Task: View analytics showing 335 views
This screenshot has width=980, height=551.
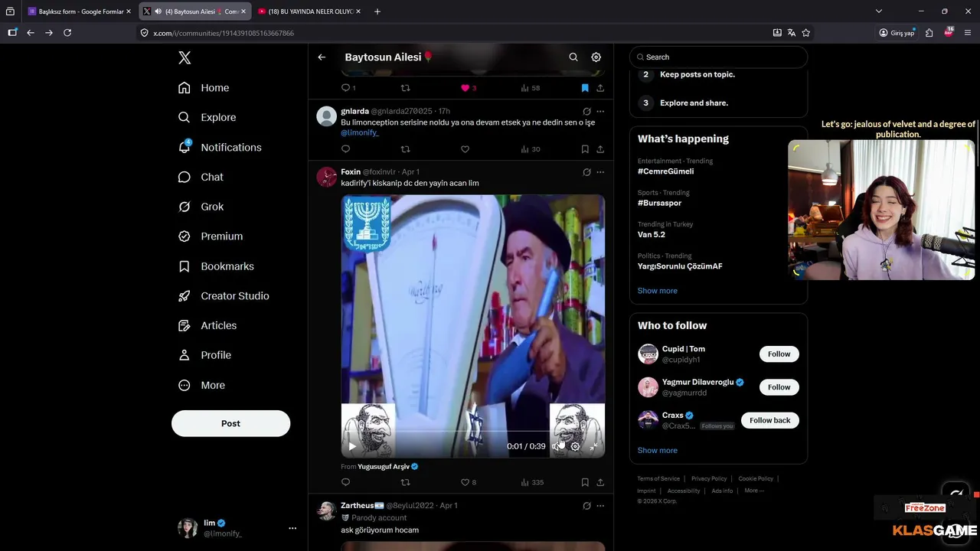Action: pyautogui.click(x=531, y=482)
